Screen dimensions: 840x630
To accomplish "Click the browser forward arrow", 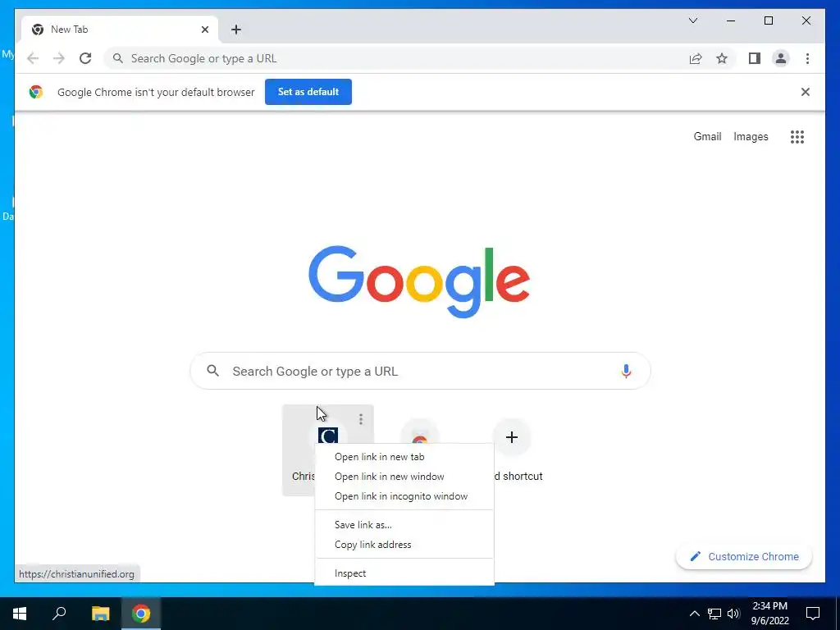I will pos(58,58).
